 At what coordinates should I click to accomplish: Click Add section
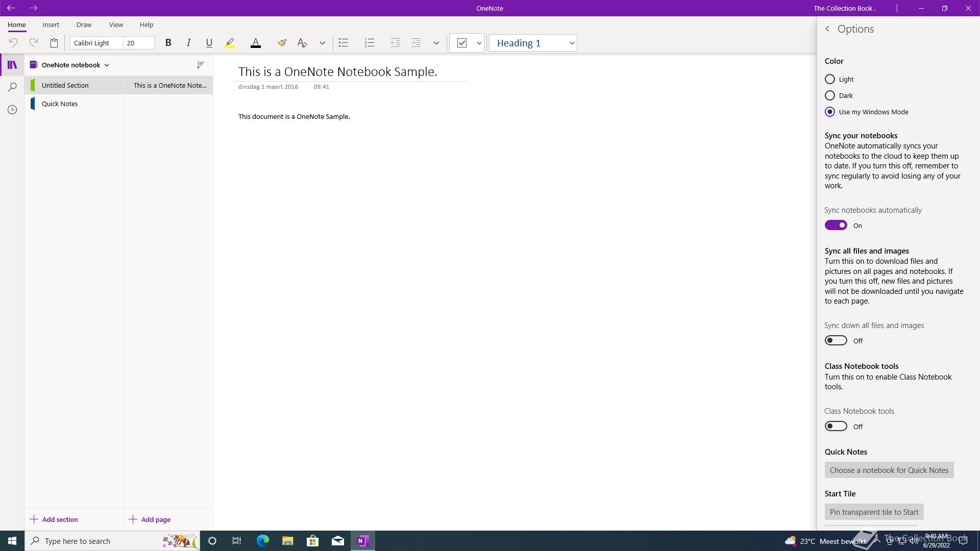pos(54,519)
